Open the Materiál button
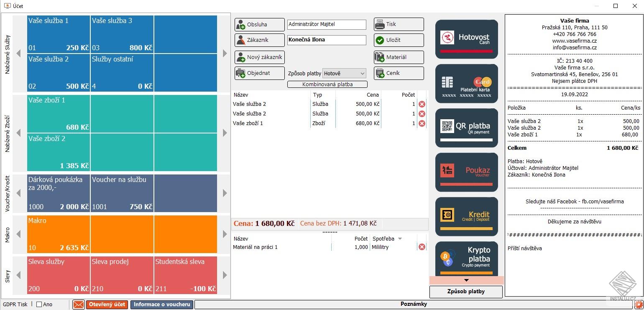The image size is (644, 310). (399, 57)
